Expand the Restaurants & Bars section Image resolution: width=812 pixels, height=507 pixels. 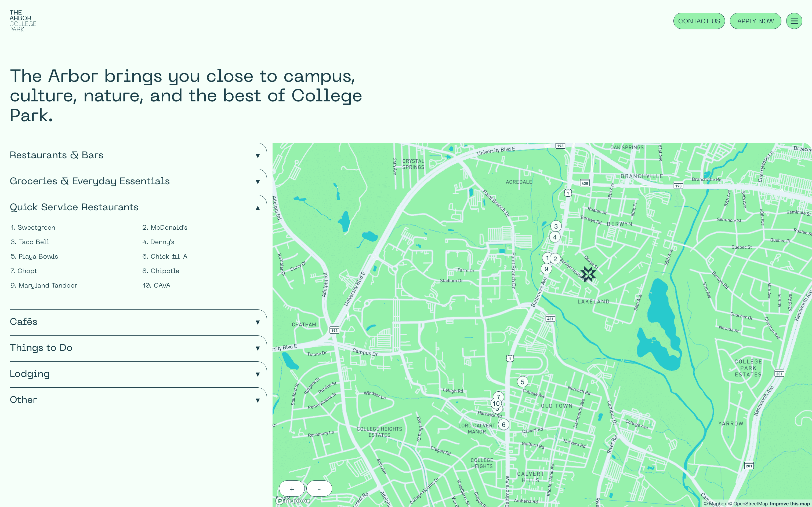[x=134, y=155]
